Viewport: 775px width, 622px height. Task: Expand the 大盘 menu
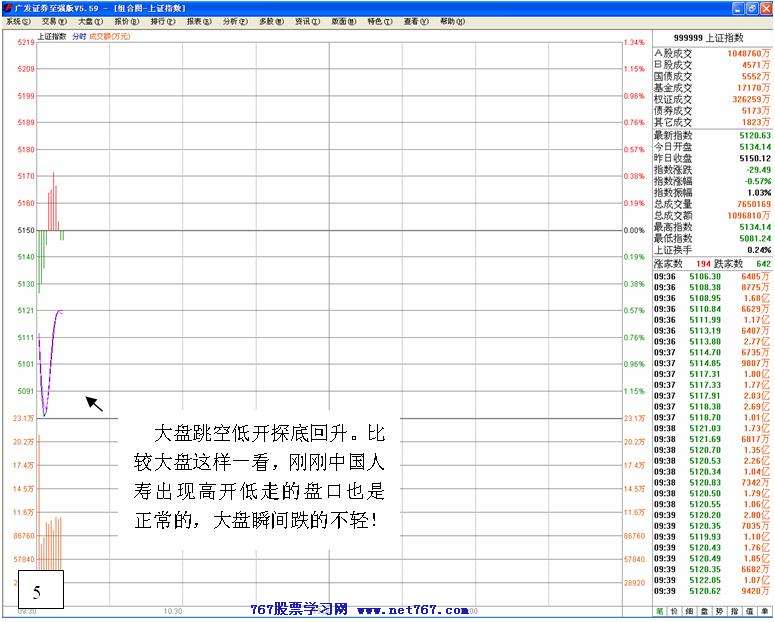point(91,20)
